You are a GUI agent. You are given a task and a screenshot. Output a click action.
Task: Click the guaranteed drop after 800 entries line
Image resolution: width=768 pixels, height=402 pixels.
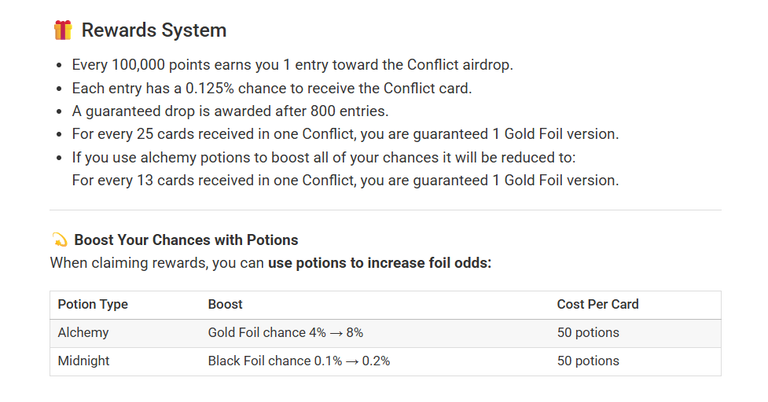230,111
